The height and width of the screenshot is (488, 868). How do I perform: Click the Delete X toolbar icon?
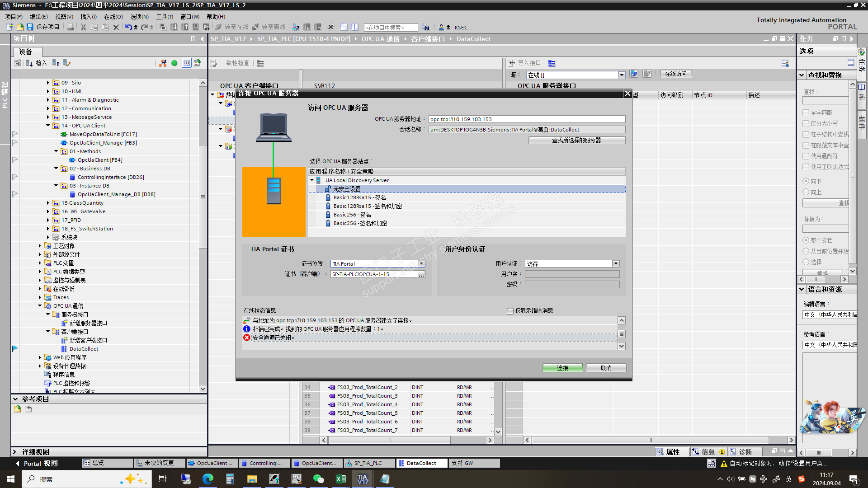pyautogui.click(x=116, y=27)
